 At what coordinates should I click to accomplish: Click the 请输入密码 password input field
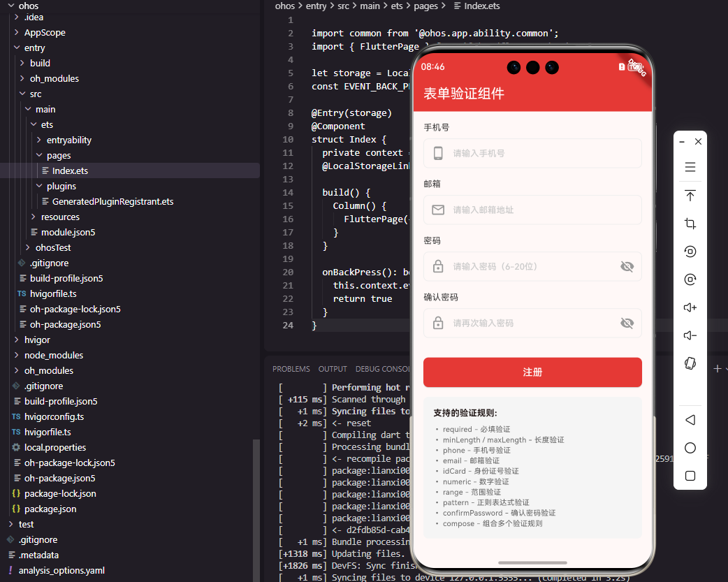coord(532,267)
